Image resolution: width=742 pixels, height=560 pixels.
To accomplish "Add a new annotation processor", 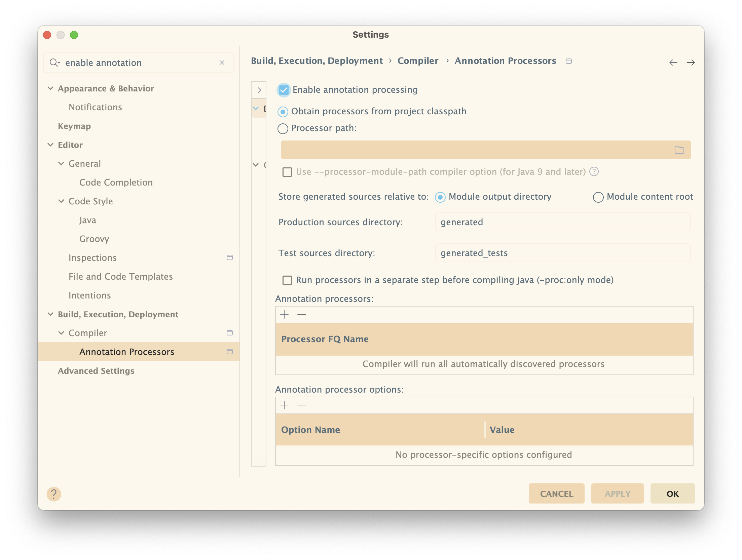I will [284, 314].
